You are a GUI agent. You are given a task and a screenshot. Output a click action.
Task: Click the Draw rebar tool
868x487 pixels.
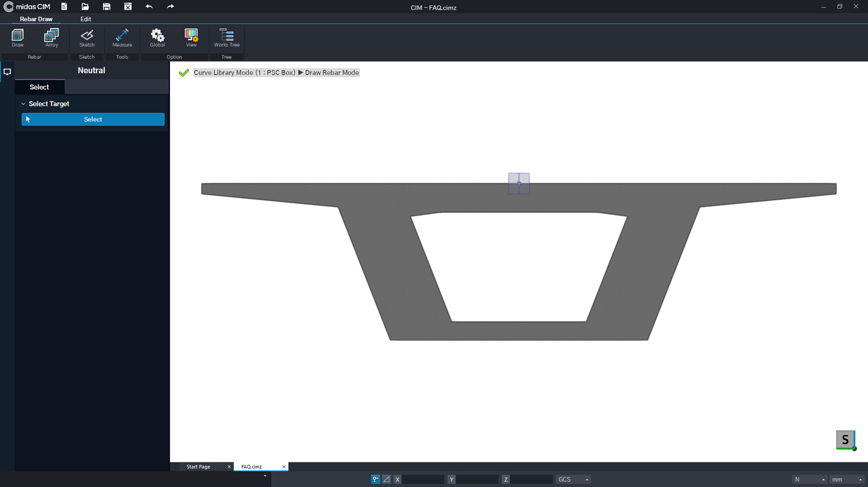coord(18,38)
